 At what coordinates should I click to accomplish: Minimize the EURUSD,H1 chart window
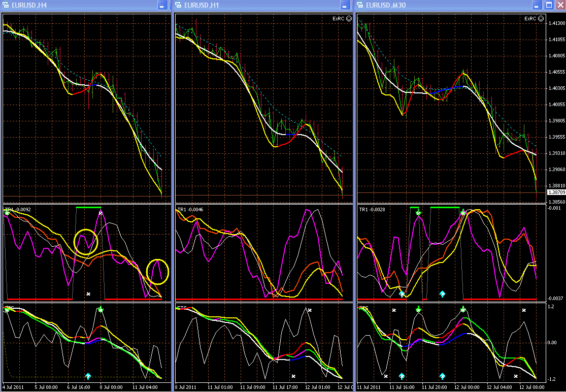(346, 5)
